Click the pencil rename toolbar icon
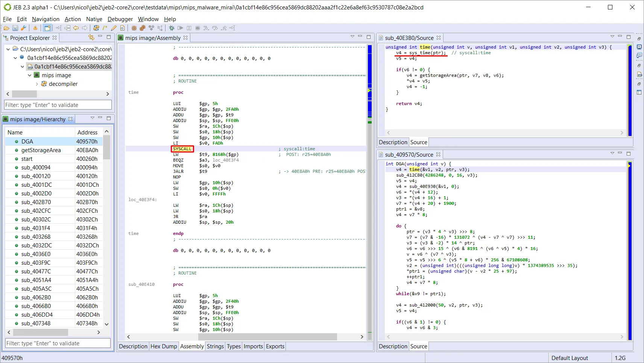The height and width of the screenshot is (363, 644). tap(114, 28)
